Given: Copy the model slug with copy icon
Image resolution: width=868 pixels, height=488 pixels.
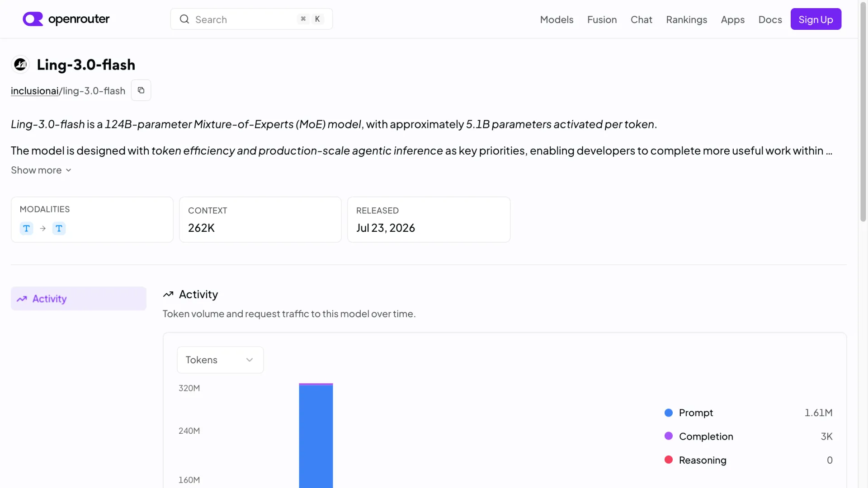Looking at the screenshot, I should (x=141, y=90).
